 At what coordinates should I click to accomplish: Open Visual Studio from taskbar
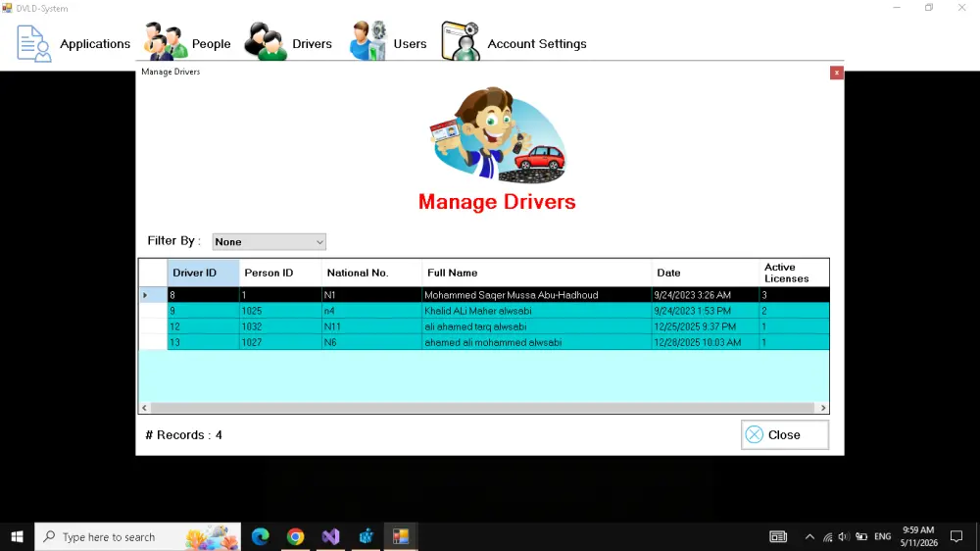(330, 536)
